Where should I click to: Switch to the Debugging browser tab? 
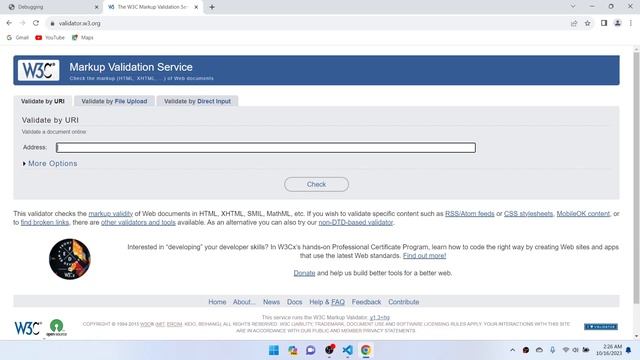point(51,7)
